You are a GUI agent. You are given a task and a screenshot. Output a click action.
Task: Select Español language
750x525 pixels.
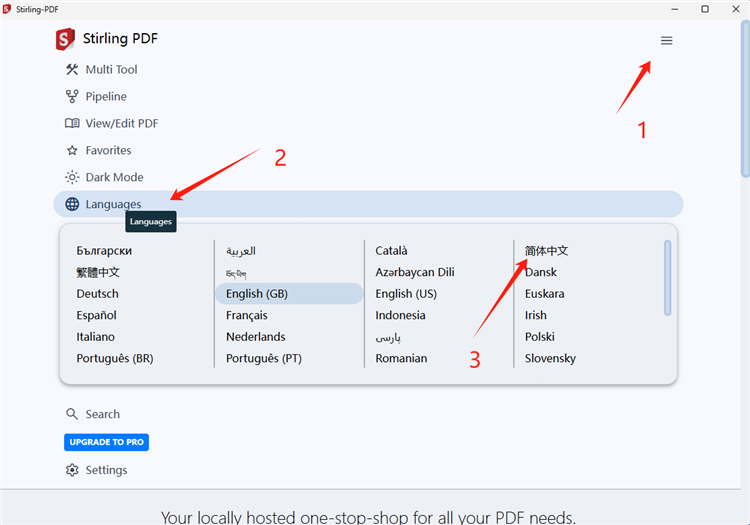point(96,315)
